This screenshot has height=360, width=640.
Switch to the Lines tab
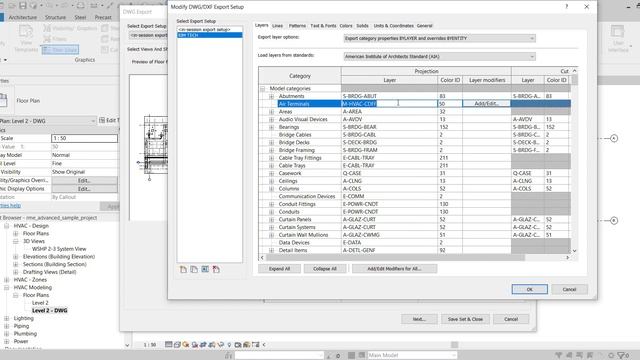click(x=277, y=26)
